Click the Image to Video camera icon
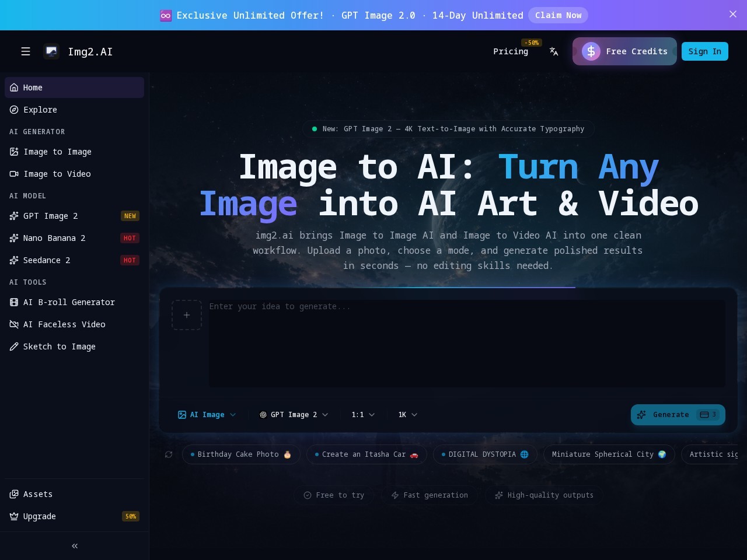Viewport: 747px width, 560px height. tap(14, 174)
